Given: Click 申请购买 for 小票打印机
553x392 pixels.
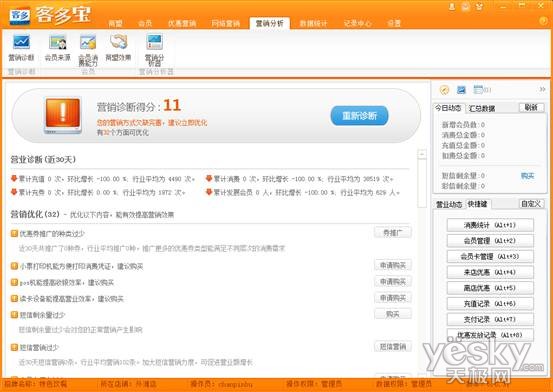Looking at the screenshot, I should click(x=393, y=265).
